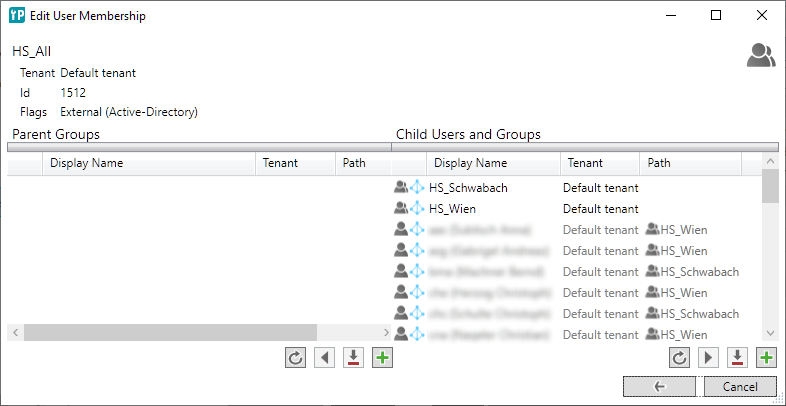Click the back arrow button beside Cancel

pos(660,386)
